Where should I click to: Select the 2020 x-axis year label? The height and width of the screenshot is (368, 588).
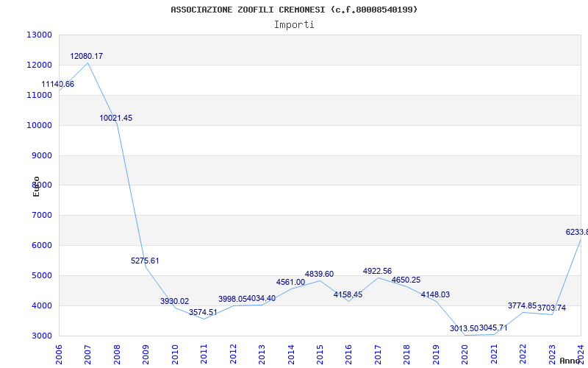[465, 355]
